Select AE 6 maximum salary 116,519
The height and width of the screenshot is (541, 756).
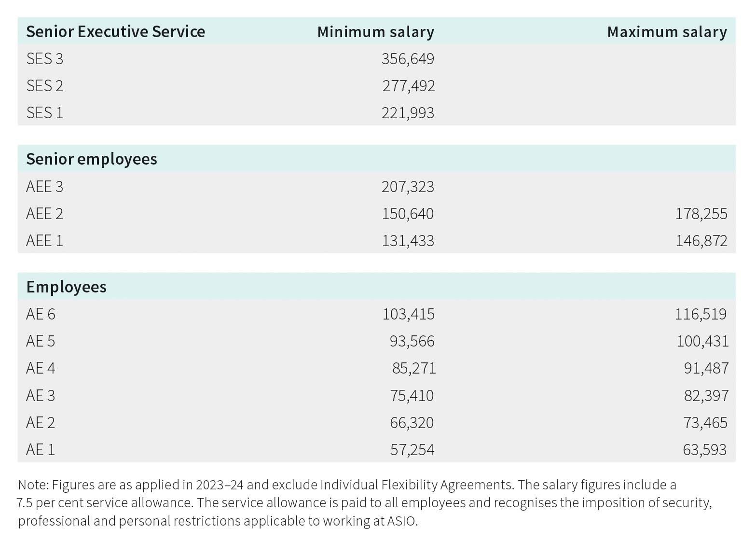pos(701,314)
